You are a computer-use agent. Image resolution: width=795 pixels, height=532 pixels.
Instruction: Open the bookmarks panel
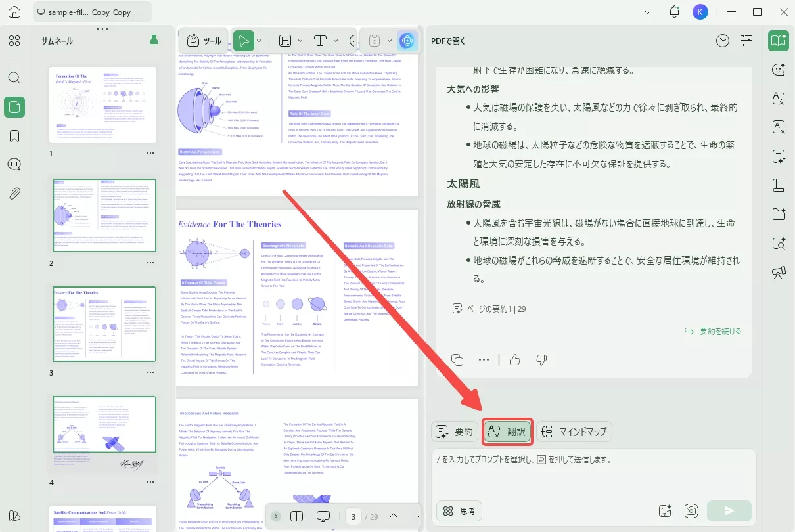(x=14, y=136)
